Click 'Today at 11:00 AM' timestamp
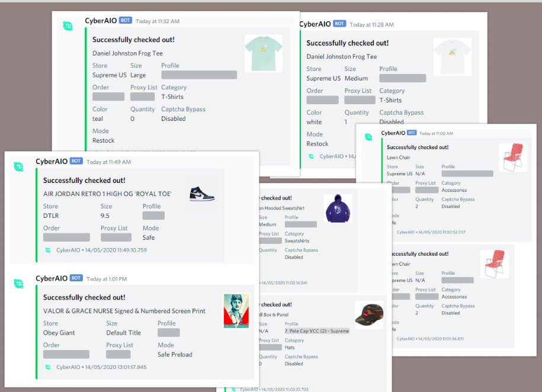The width and height of the screenshot is (542, 392). pyautogui.click(x=436, y=133)
